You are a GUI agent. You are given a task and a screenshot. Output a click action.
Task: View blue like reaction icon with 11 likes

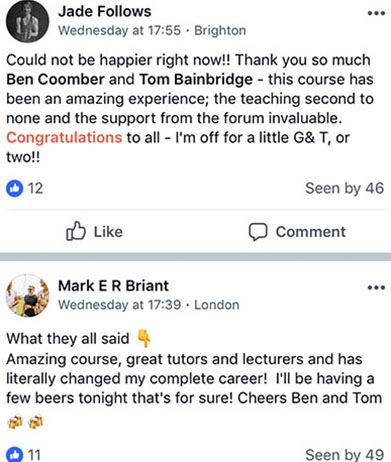pos(15,455)
